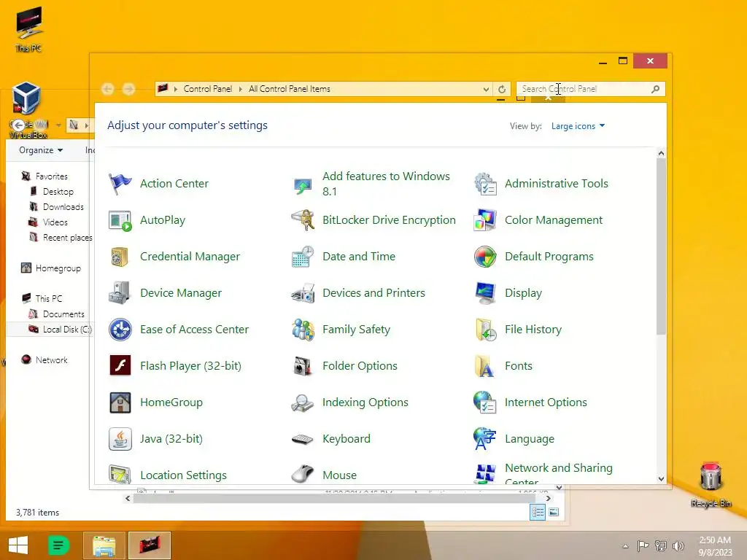The width and height of the screenshot is (747, 560).
Task: Click the Location Settings icon
Action: point(120,474)
